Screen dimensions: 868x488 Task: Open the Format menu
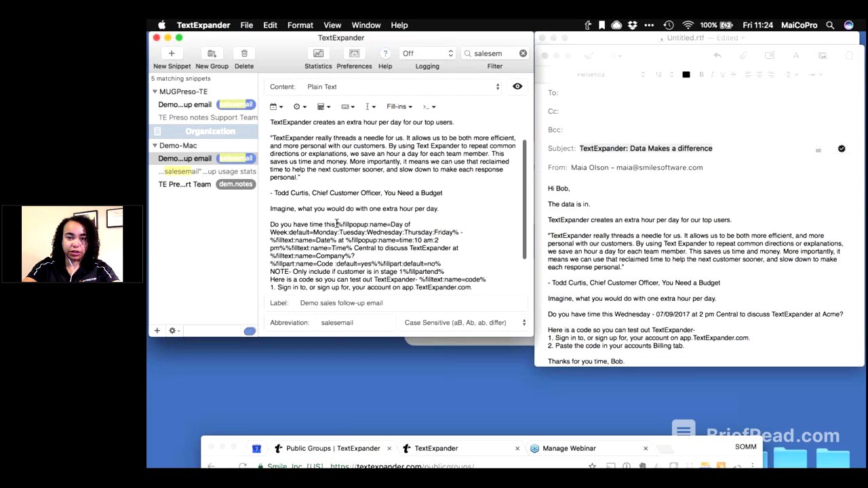point(300,25)
